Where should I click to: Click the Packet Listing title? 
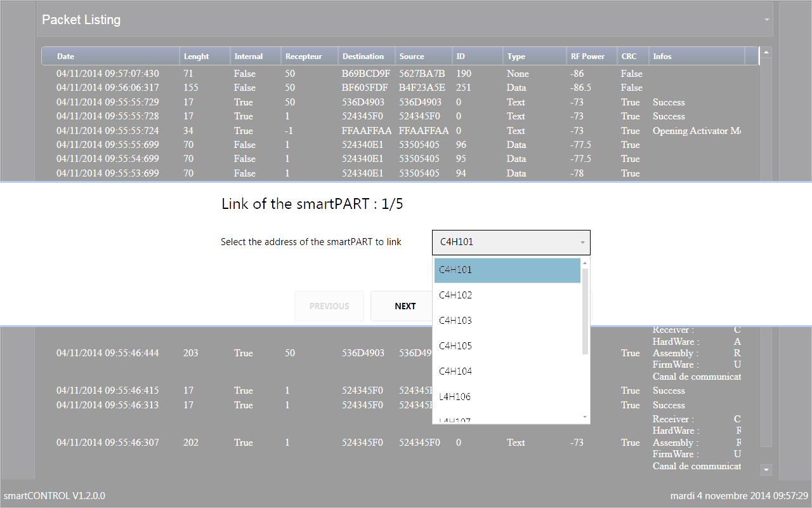pyautogui.click(x=81, y=20)
